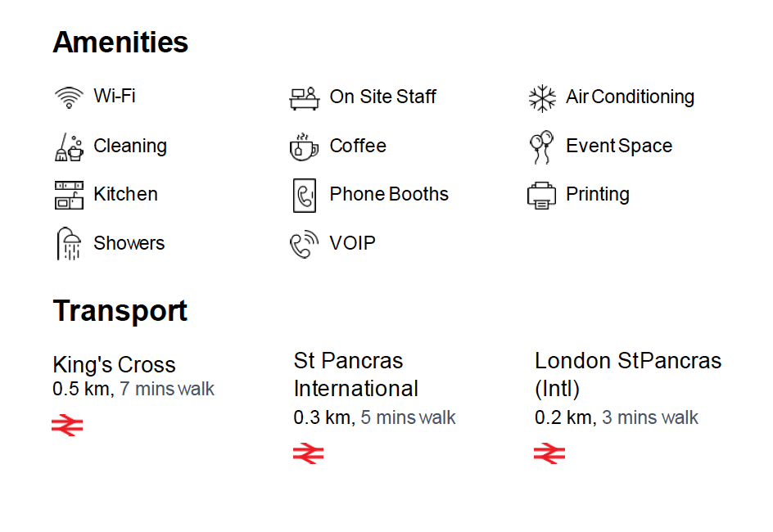Click the Coffee cup icon
The height and width of the screenshot is (532, 773).
304,147
